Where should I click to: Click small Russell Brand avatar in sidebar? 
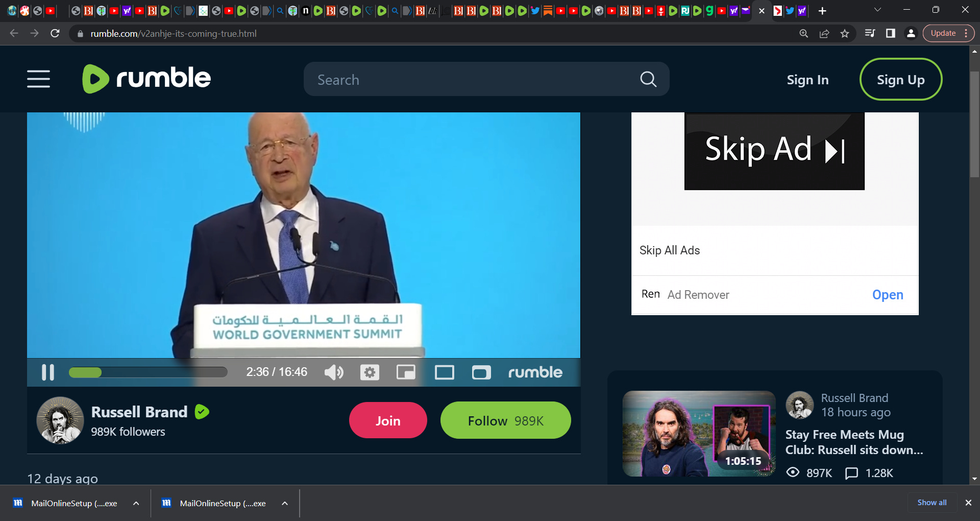click(800, 405)
